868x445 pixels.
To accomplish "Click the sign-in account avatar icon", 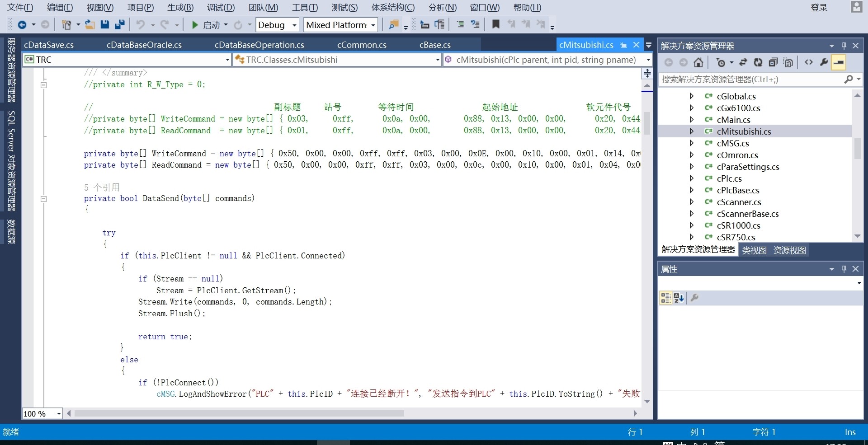I will 856,7.
